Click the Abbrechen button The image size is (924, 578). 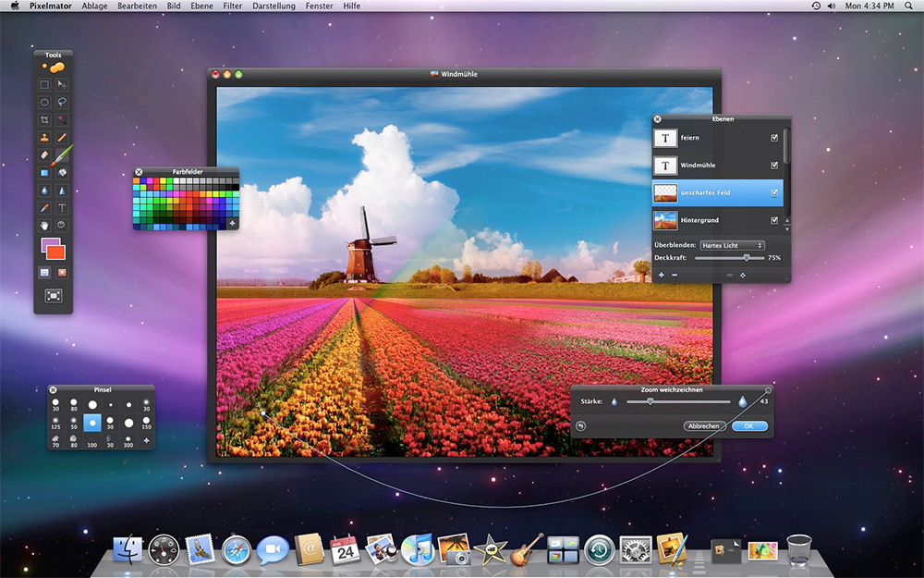(703, 425)
